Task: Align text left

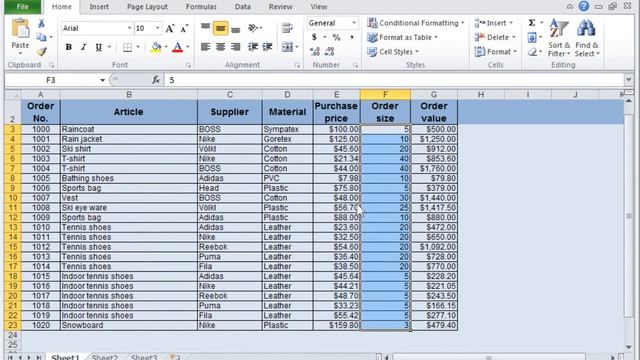Action: (205, 47)
